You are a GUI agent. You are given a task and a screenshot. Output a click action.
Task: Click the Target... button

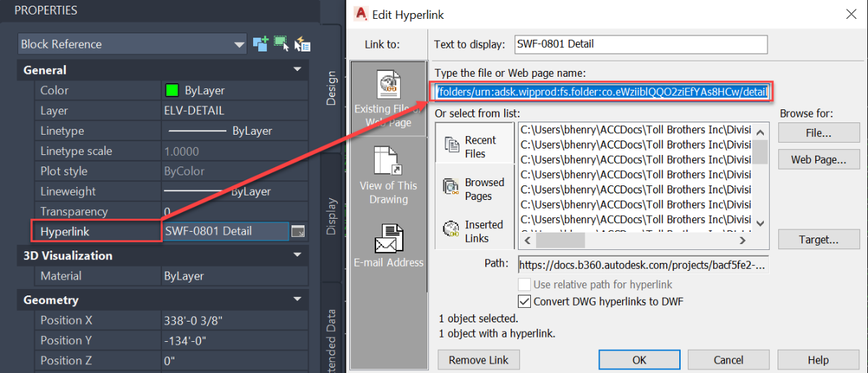point(818,239)
